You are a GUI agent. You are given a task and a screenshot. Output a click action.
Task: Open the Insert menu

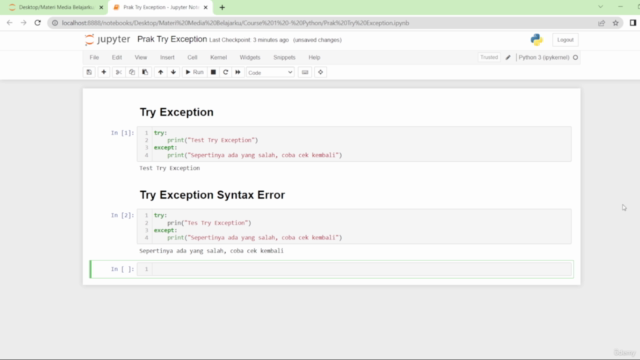point(167,58)
